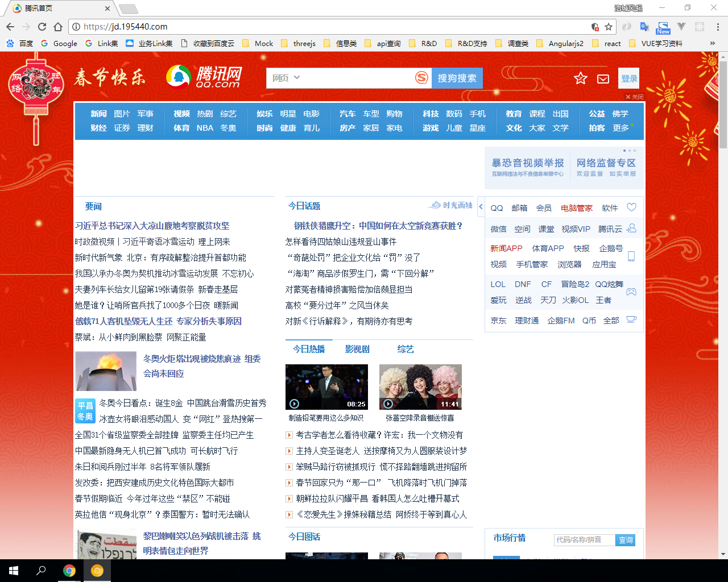This screenshot has height=582, width=728.
Task: Switch to the 综艺 tab
Action: pyautogui.click(x=406, y=349)
